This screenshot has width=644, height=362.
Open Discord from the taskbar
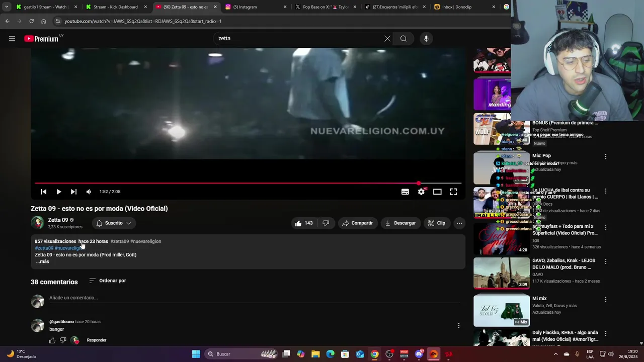tap(419, 354)
